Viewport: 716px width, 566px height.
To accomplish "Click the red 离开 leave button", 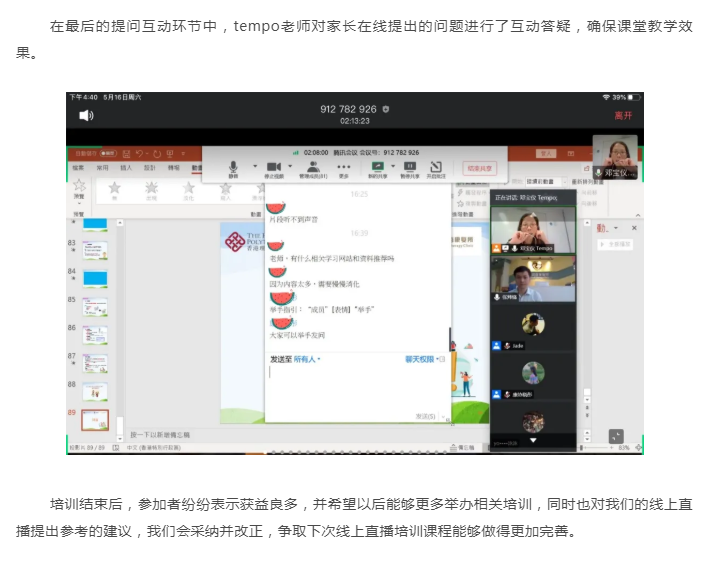I will point(623,115).
